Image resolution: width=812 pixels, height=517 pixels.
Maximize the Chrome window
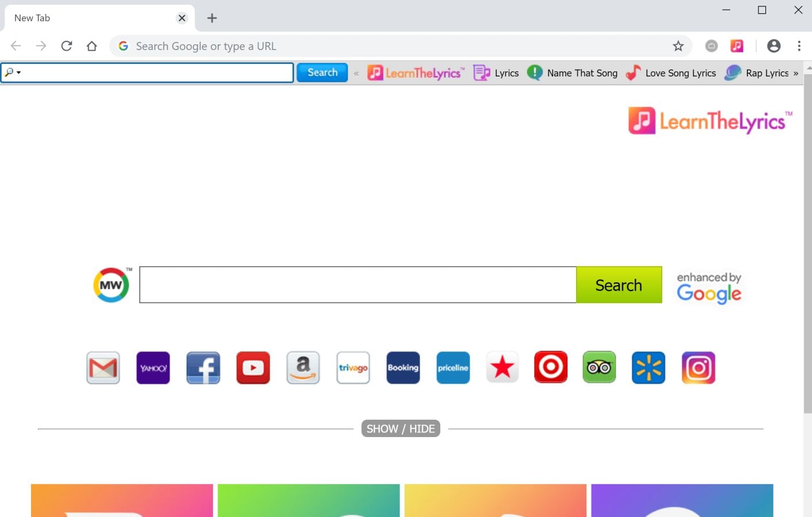point(762,10)
